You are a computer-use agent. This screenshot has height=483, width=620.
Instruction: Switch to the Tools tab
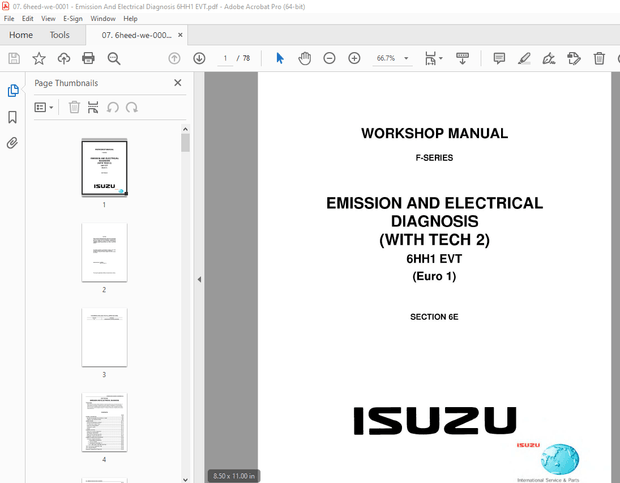pos(60,35)
